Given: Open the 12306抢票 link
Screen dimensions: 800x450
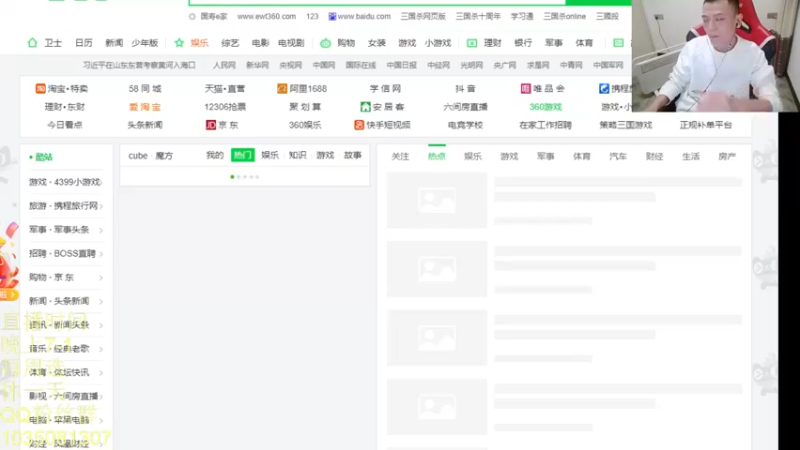Looking at the screenshot, I should pyautogui.click(x=225, y=107).
